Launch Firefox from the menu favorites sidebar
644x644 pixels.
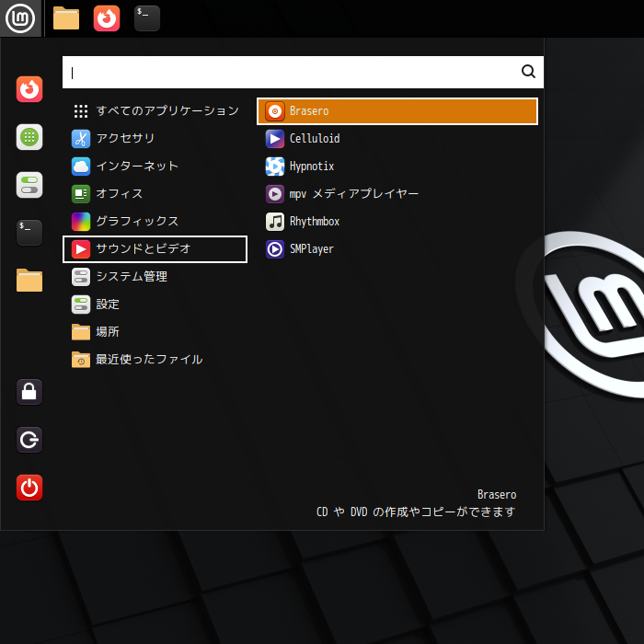29,89
